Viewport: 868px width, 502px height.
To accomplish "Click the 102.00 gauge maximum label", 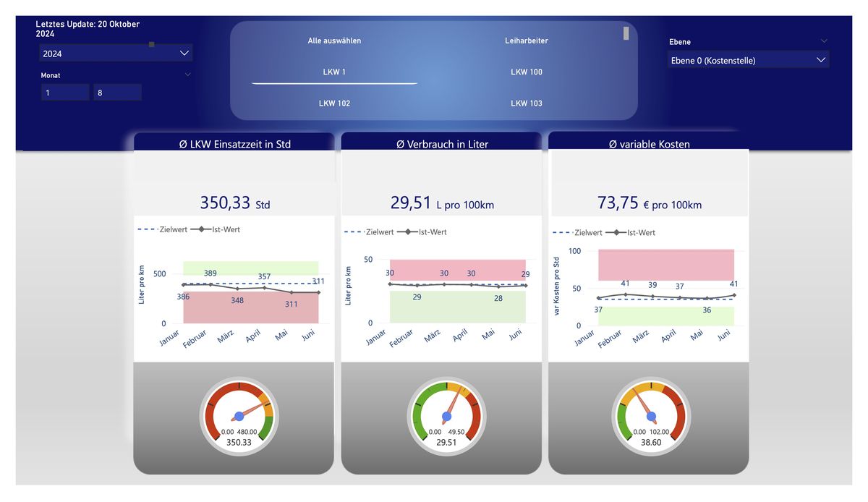I will tap(660, 433).
